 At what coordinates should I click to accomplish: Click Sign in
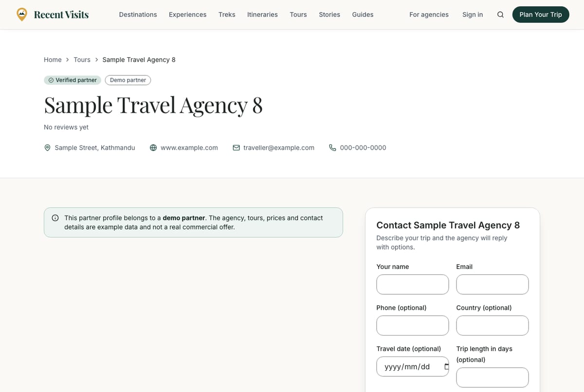click(473, 15)
